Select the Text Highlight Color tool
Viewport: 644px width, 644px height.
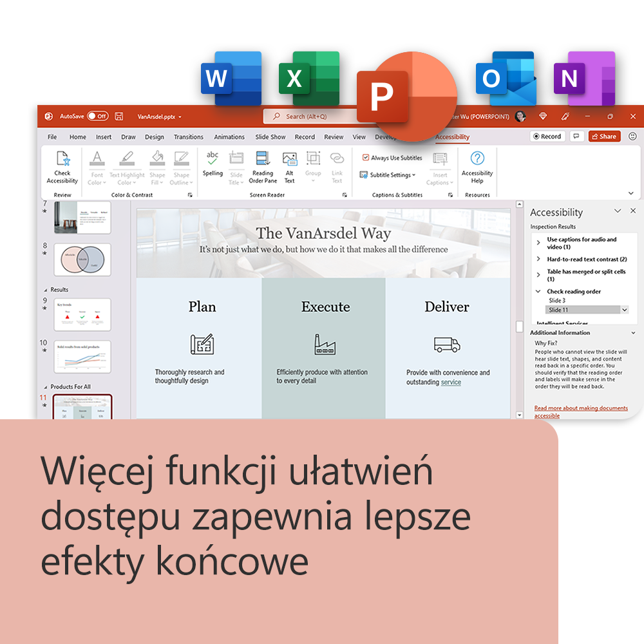tap(127, 169)
